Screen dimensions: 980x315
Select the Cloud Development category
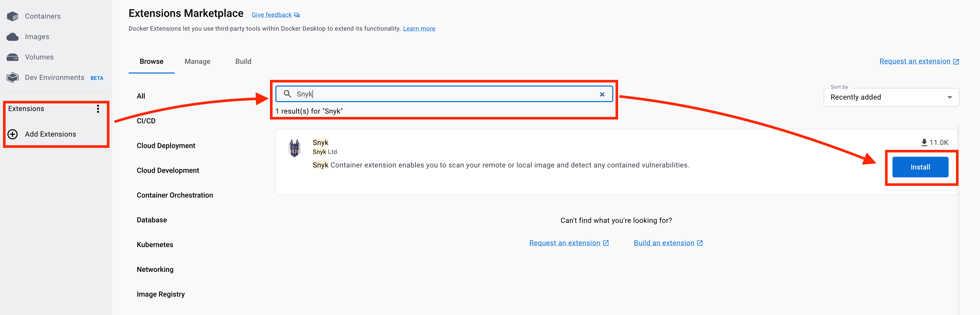(x=168, y=170)
